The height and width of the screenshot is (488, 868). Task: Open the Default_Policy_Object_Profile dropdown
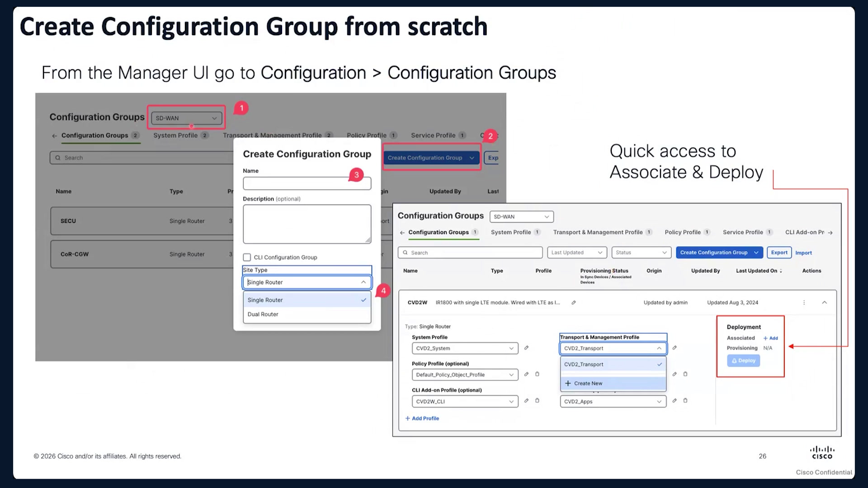pyautogui.click(x=465, y=375)
